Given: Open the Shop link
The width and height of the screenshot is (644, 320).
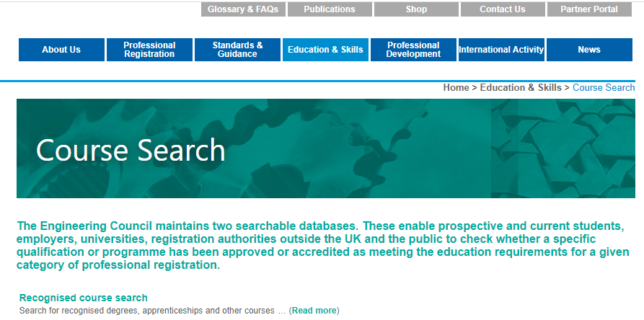Looking at the screenshot, I should coord(416,9).
